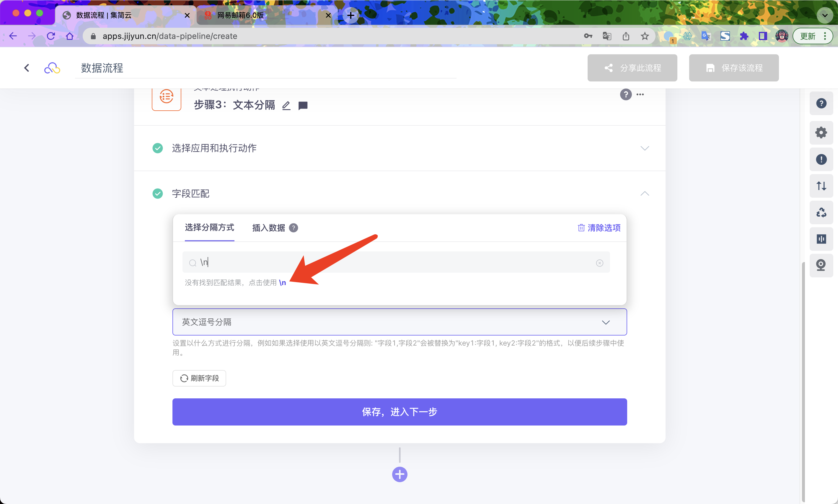
Task: Click the purple plus add-step circle
Action: [x=400, y=474]
